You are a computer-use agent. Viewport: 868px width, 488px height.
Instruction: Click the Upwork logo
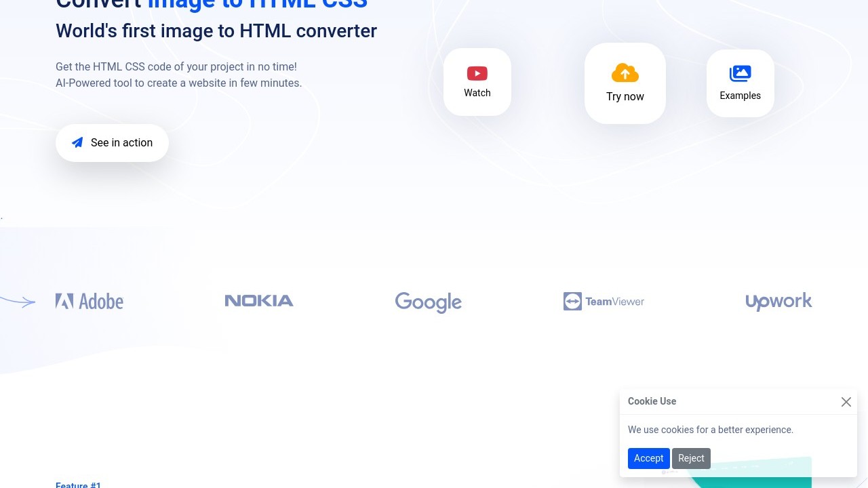778,302
